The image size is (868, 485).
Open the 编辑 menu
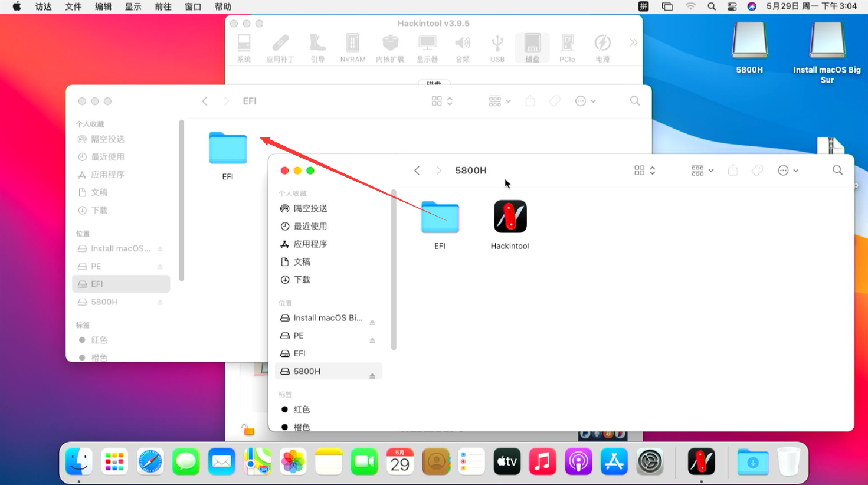[x=103, y=6]
